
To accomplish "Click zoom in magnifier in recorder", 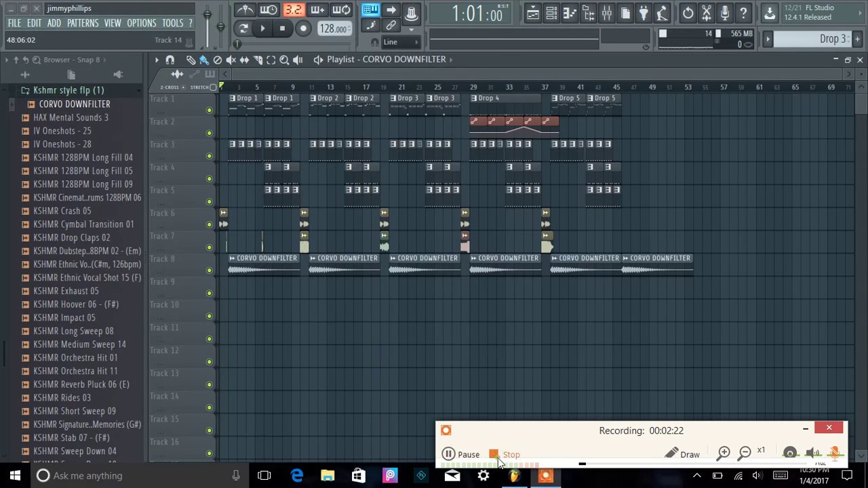I will (724, 453).
